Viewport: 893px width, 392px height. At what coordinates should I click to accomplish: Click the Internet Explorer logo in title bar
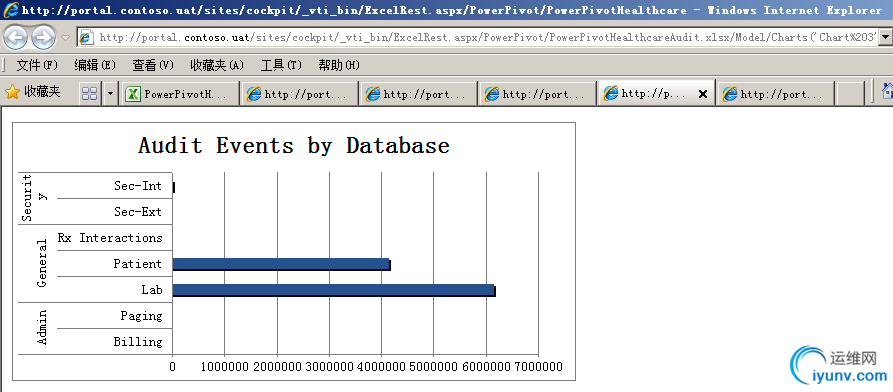click(x=10, y=10)
